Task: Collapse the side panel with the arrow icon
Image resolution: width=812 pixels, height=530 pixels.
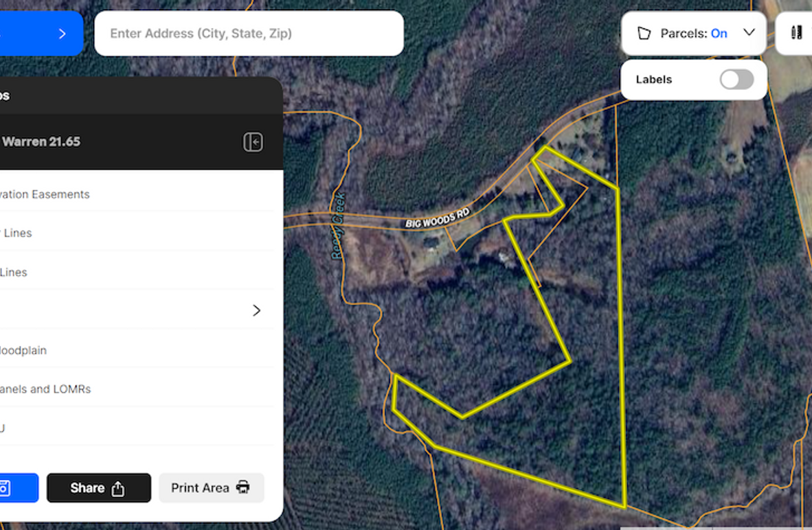Action: coord(253,142)
